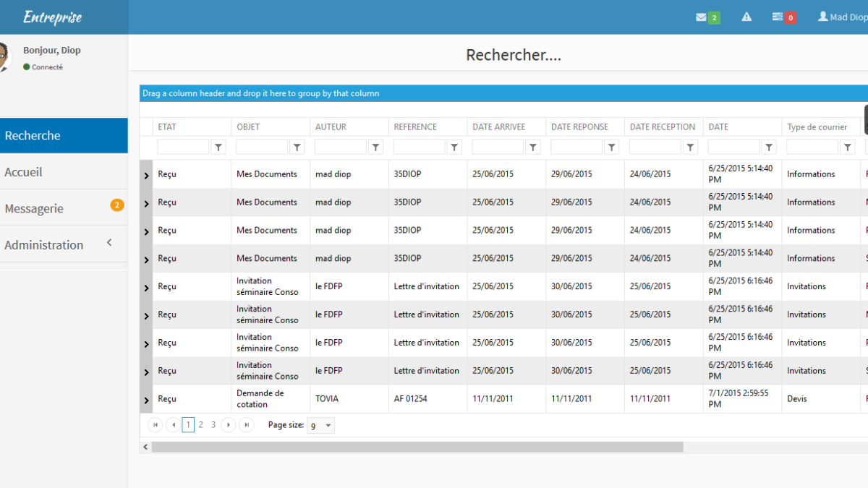This screenshot has width=868, height=488.
Task: Click the warning triangle alerts icon
Action: [746, 17]
